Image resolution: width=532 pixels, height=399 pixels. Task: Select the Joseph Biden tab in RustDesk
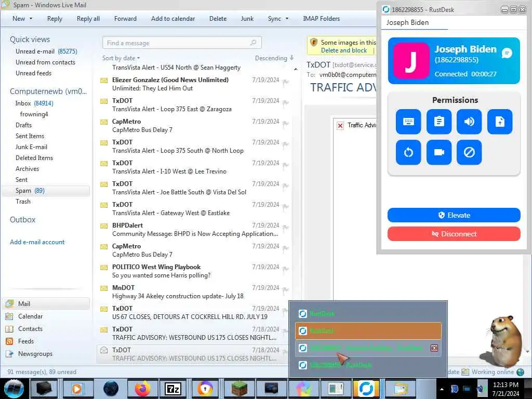coord(407,23)
